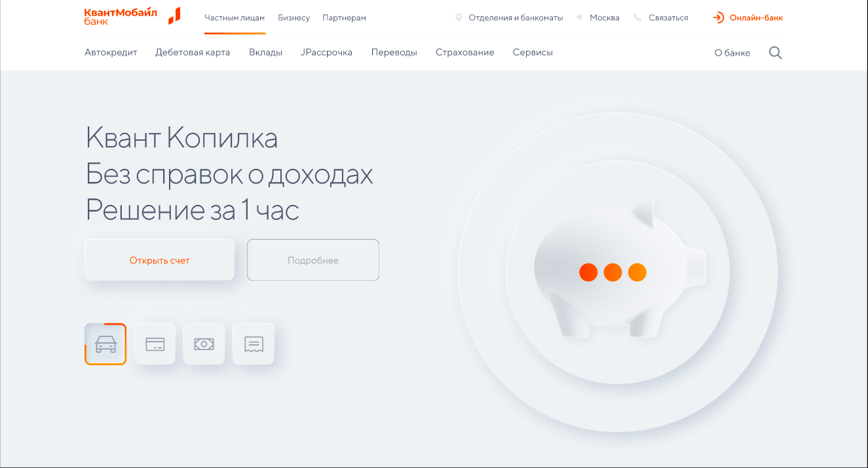
Task: Click the middle orange carousel dot
Action: 613,272
